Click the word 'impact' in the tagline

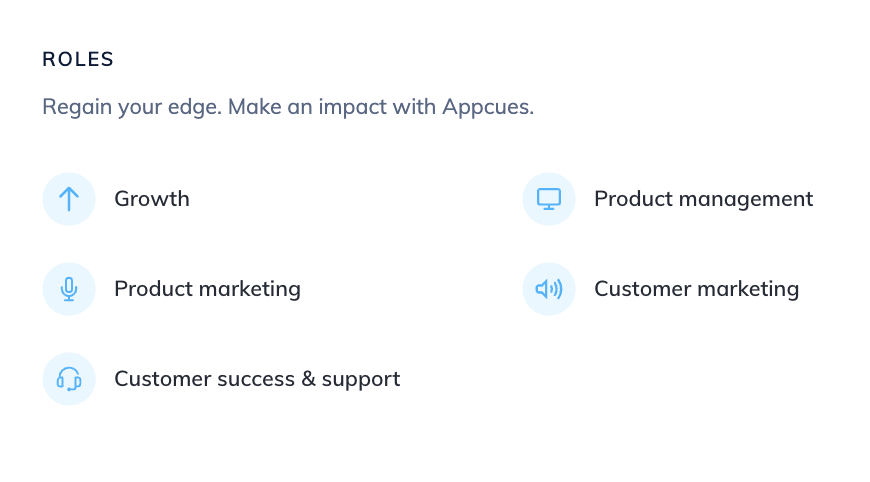pyautogui.click(x=352, y=106)
